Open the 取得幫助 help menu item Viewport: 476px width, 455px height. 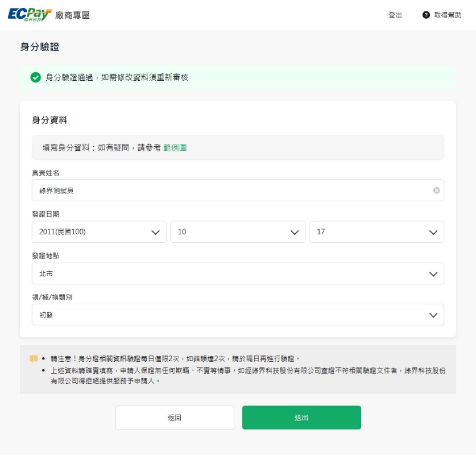pyautogui.click(x=448, y=15)
